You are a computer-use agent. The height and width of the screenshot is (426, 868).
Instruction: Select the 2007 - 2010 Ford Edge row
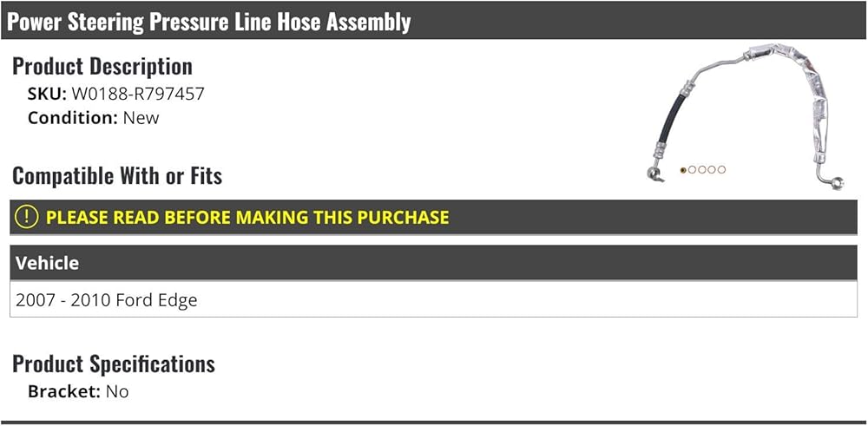click(x=107, y=300)
